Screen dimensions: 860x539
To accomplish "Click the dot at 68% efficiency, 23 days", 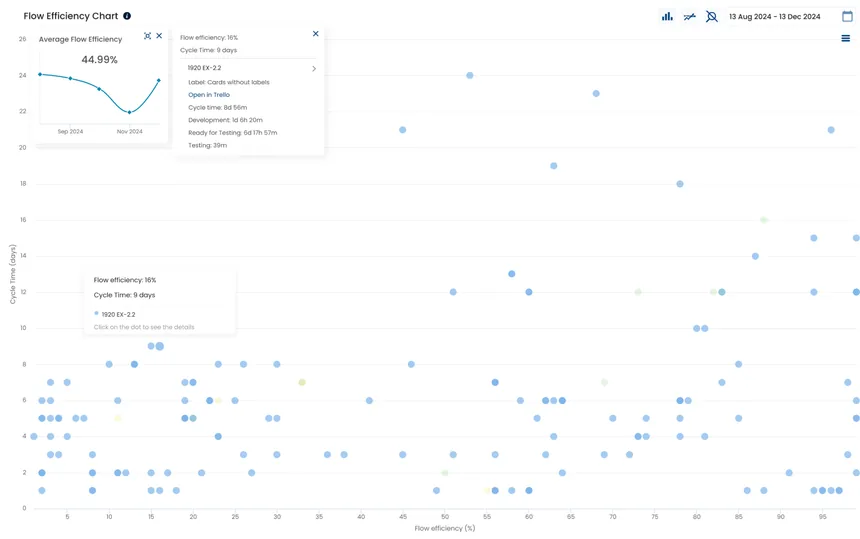I will (x=596, y=93).
